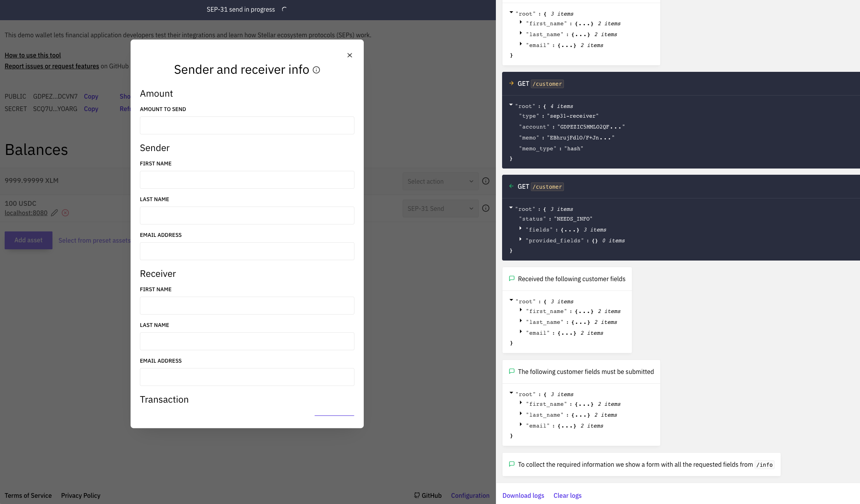Click the yellow request arrow on GET /customer
The height and width of the screenshot is (504, 860).
pyautogui.click(x=511, y=83)
